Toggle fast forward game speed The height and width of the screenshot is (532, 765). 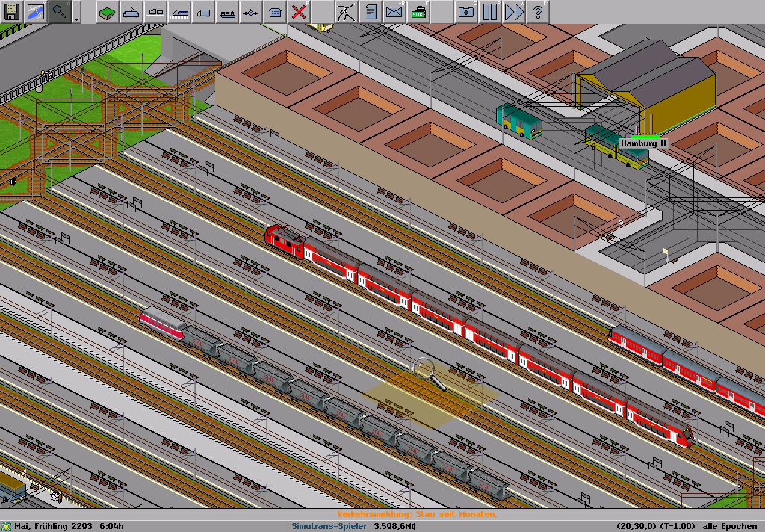pyautogui.click(x=513, y=12)
